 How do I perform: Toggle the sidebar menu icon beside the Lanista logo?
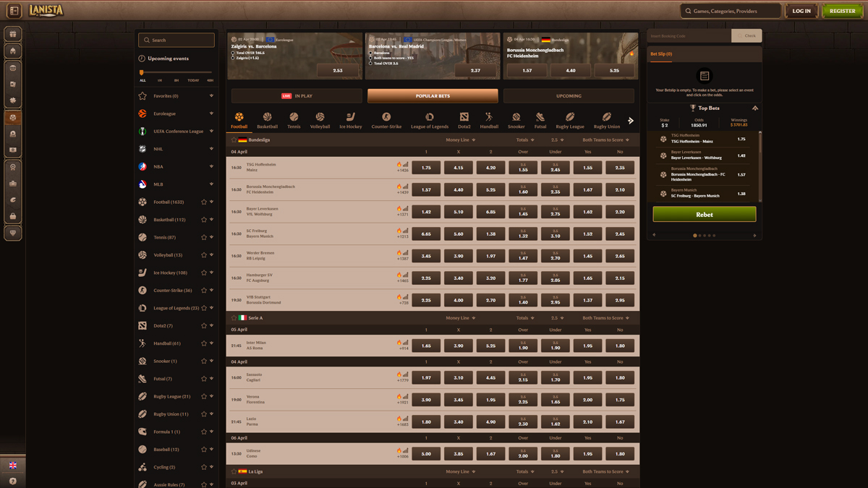14,11
